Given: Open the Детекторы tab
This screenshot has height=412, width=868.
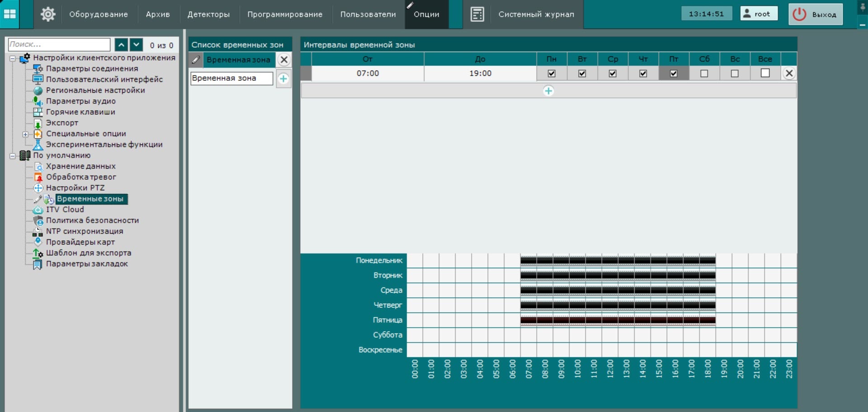Looking at the screenshot, I should 208,14.
